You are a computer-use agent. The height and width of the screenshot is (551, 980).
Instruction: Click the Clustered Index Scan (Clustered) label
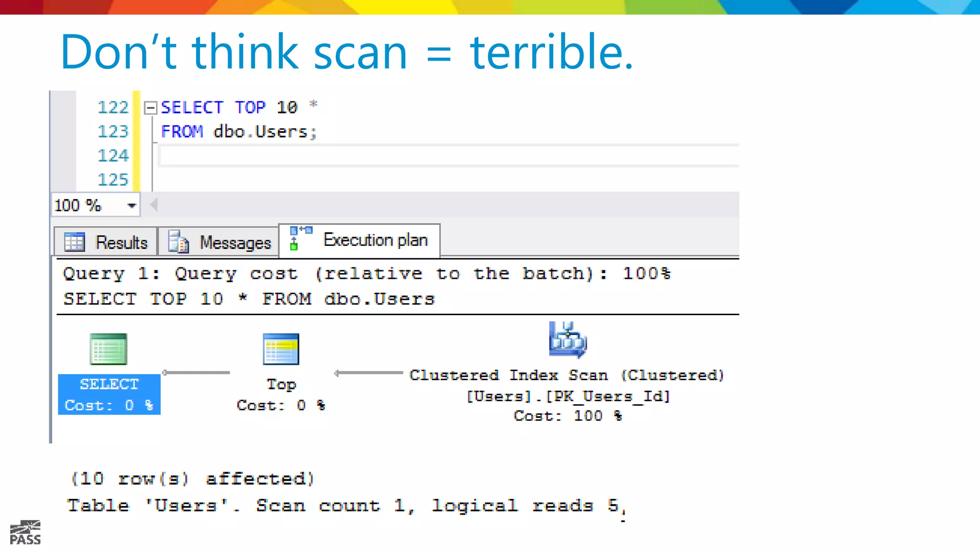point(567,375)
